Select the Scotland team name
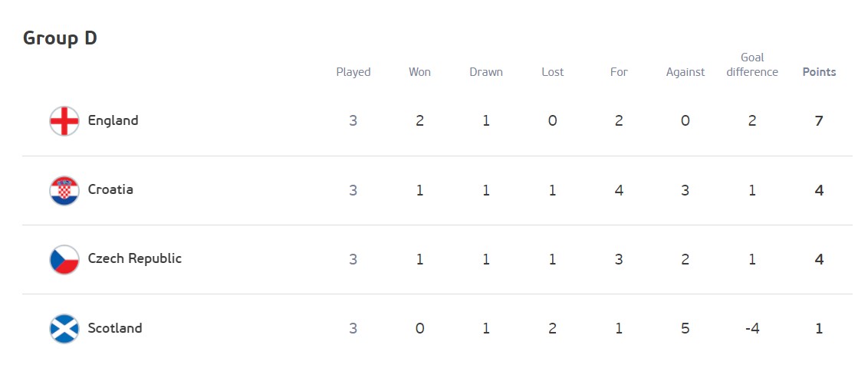This screenshot has width=868, height=391. 115,328
